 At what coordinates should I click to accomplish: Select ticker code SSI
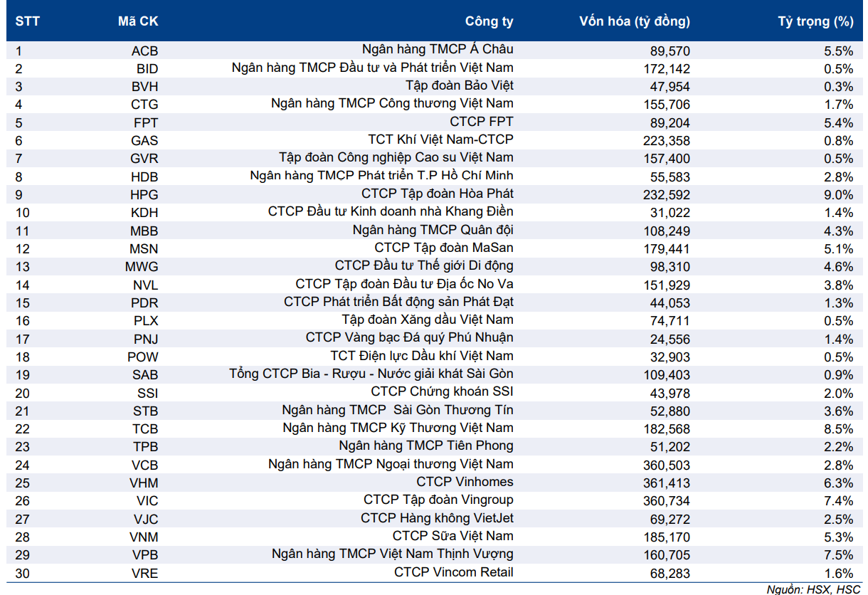tap(148, 393)
